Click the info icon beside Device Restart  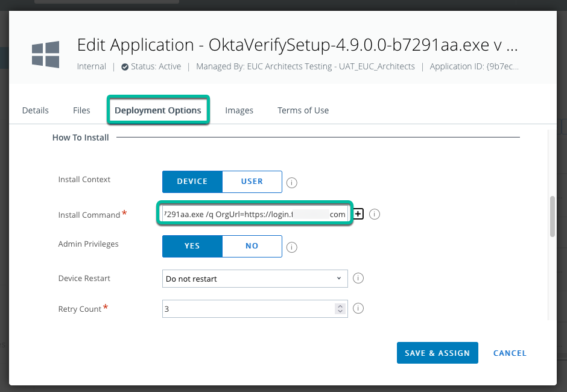(x=358, y=279)
